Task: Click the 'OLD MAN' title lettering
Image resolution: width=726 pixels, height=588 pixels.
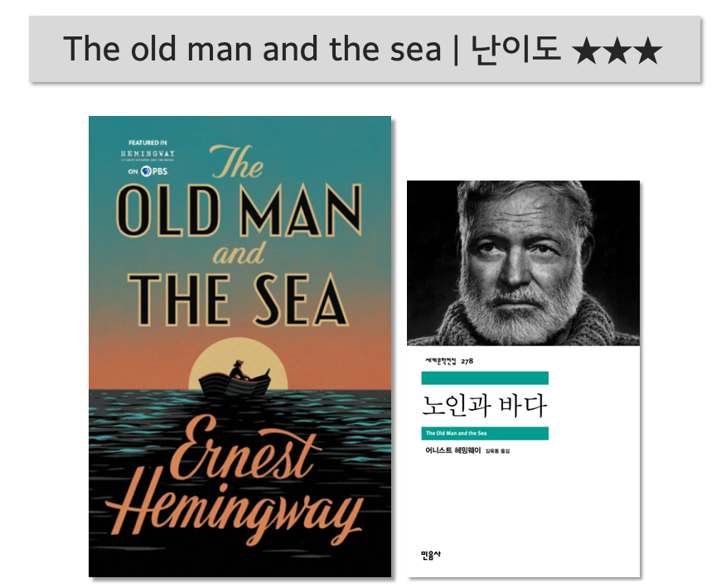Action: 239,210
